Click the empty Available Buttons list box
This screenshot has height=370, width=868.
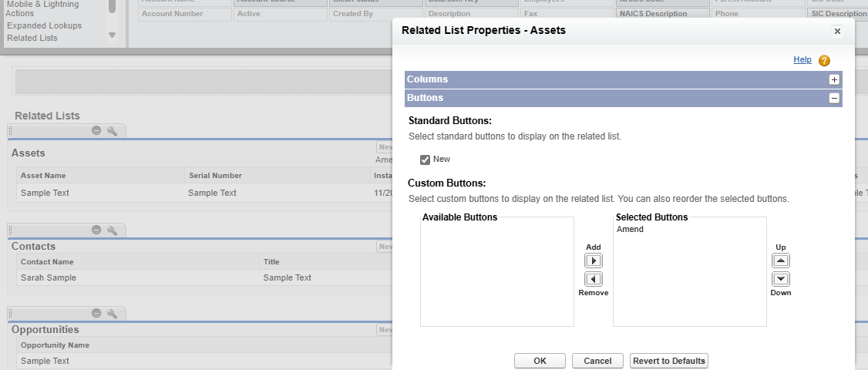tap(497, 271)
